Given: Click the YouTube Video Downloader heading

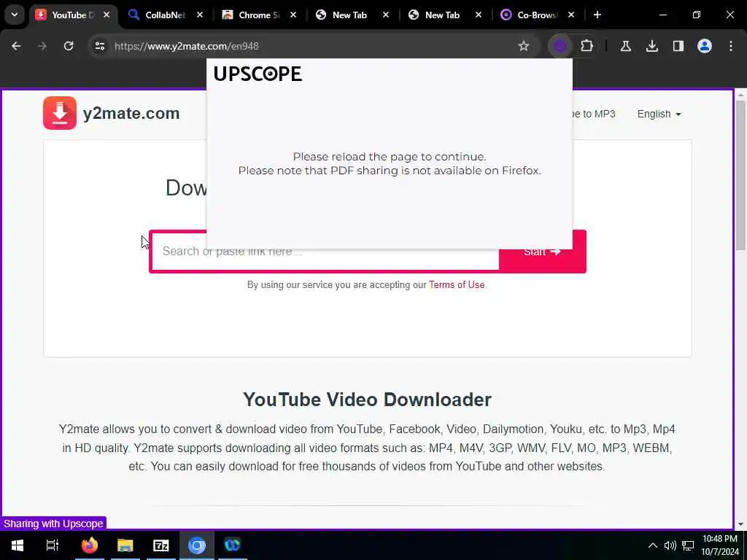Looking at the screenshot, I should pyautogui.click(x=367, y=400).
